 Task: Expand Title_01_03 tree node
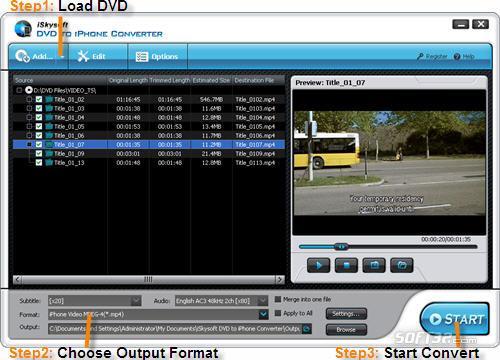[x=29, y=108]
